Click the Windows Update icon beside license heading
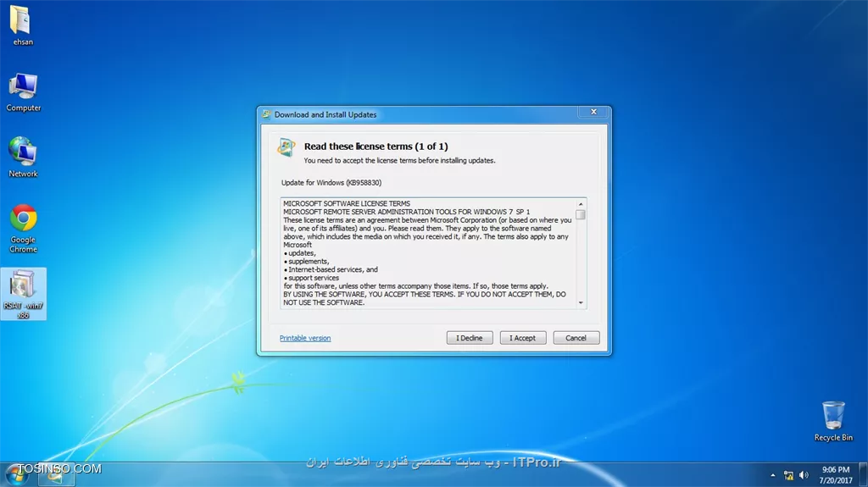868x487 pixels. point(287,147)
